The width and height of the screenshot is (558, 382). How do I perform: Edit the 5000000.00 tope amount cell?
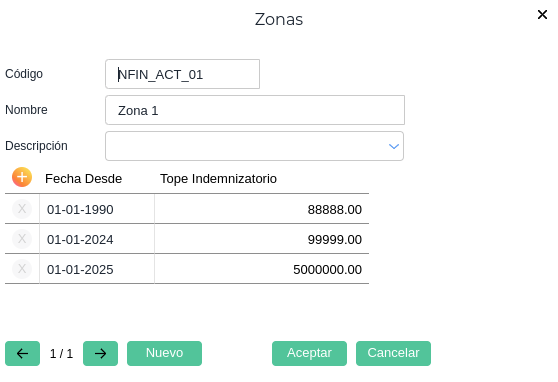tap(262, 269)
